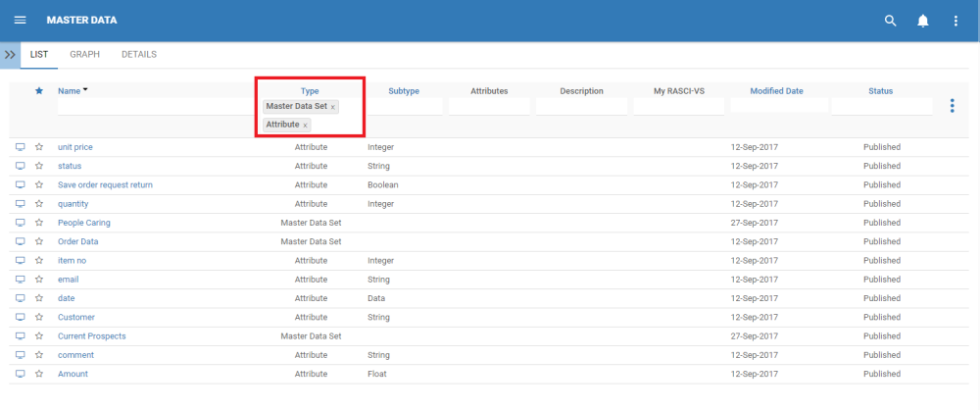The width and height of the screenshot is (980, 410).
Task: Expand the side panel with double chevron
Action: pyautogui.click(x=10, y=55)
